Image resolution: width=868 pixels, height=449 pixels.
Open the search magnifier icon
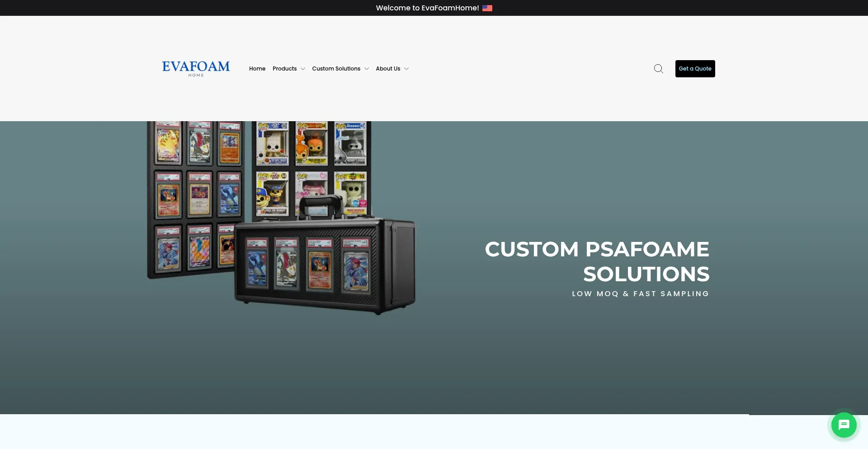[659, 69]
